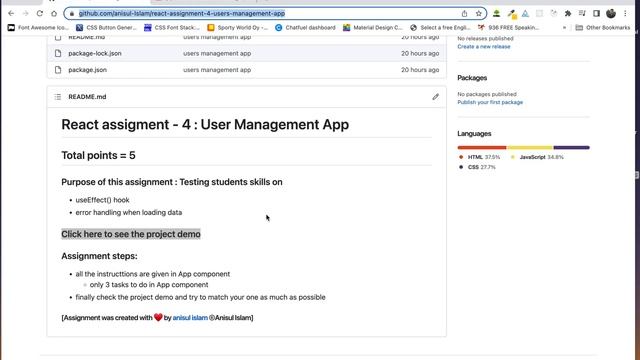Click the JavaScript yellow language bar segment
Screen dimensions: 640x360
click(530, 147)
